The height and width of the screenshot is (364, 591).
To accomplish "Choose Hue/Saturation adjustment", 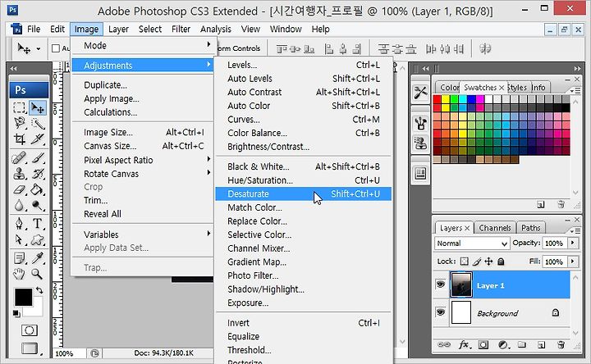I will (x=304, y=180).
